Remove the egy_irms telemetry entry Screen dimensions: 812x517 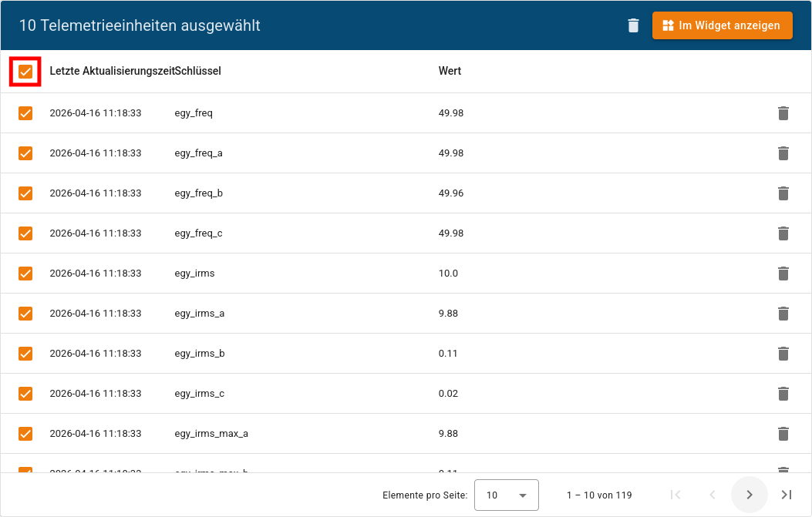point(783,274)
